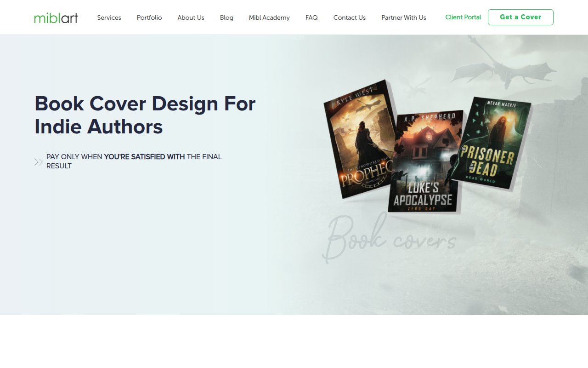Click the Get a Cover button

[x=520, y=17]
